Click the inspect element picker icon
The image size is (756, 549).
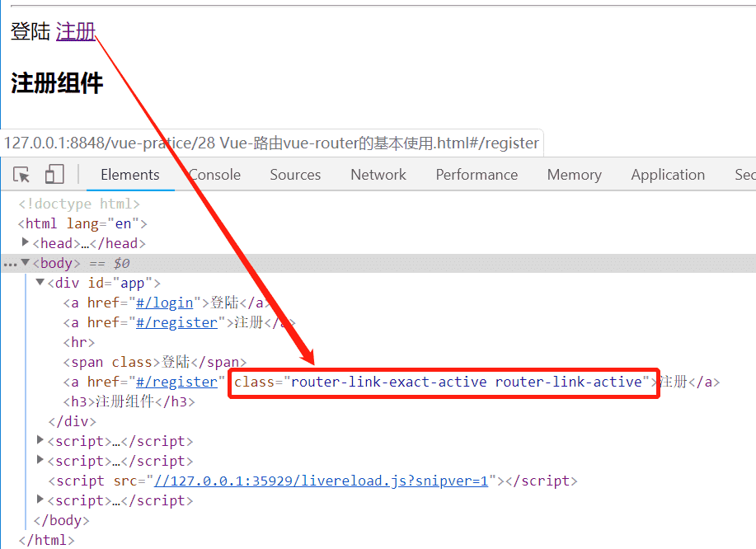(x=21, y=175)
